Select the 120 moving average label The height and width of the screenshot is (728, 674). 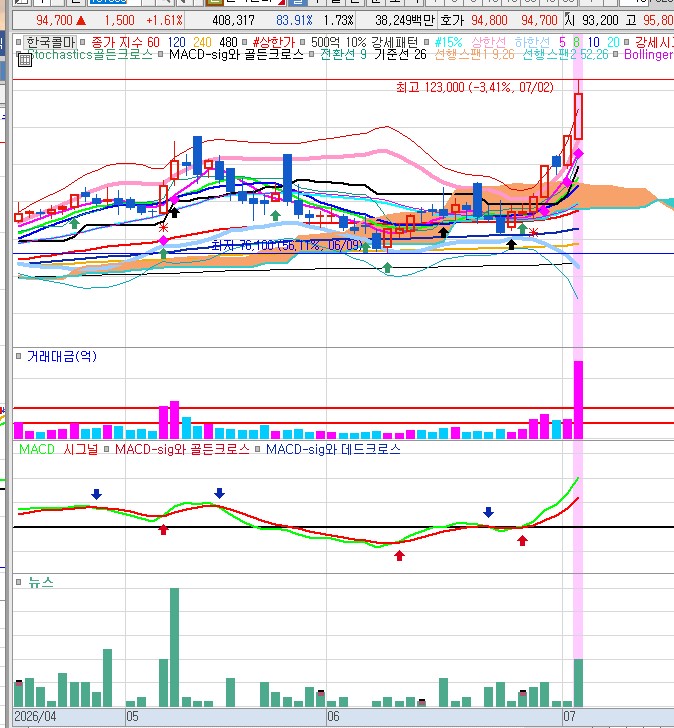[176, 42]
